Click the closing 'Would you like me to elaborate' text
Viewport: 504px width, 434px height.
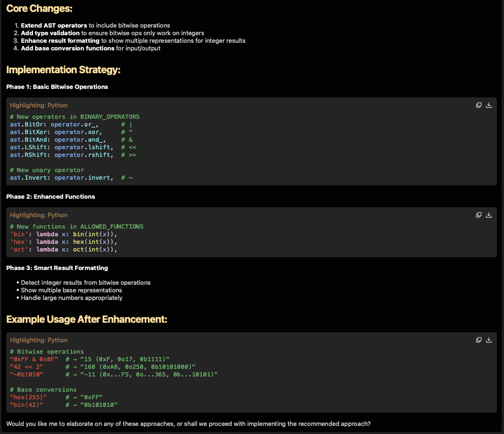coord(188,424)
